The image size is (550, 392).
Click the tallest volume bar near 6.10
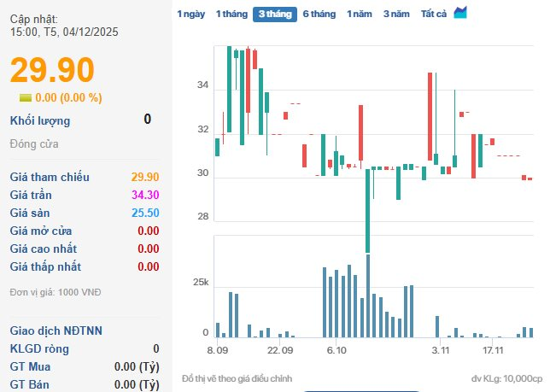pos(368,296)
